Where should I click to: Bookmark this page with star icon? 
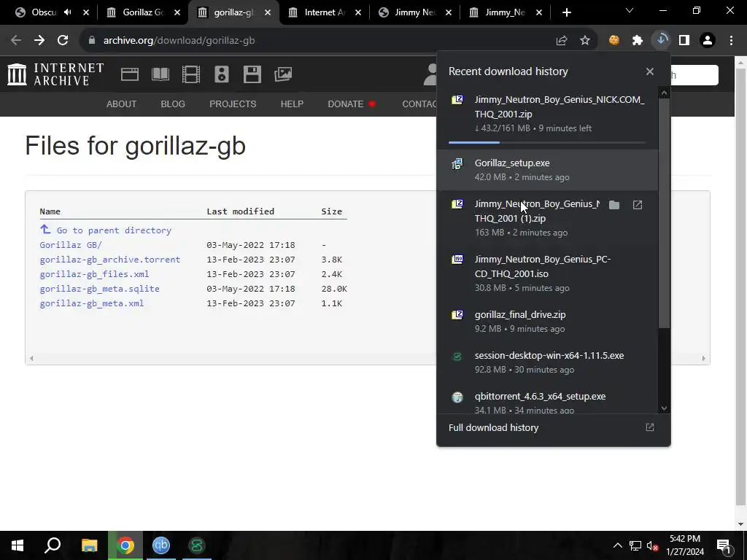[x=585, y=41]
